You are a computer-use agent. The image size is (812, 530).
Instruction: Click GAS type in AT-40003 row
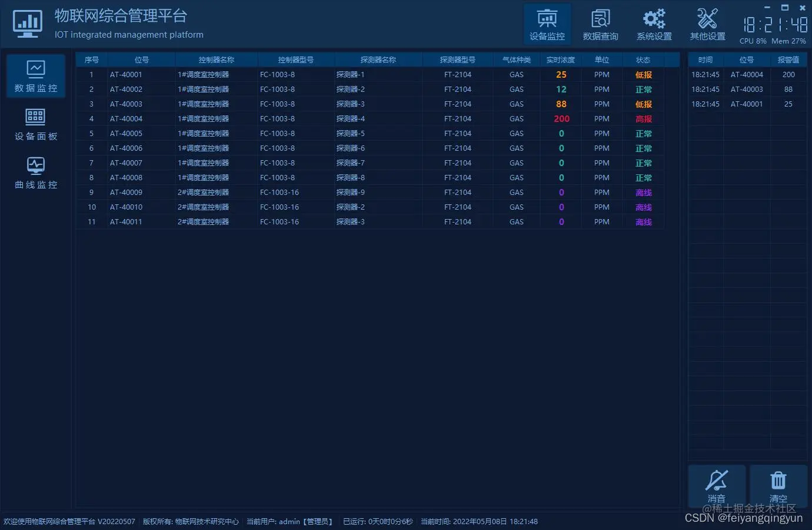point(517,104)
